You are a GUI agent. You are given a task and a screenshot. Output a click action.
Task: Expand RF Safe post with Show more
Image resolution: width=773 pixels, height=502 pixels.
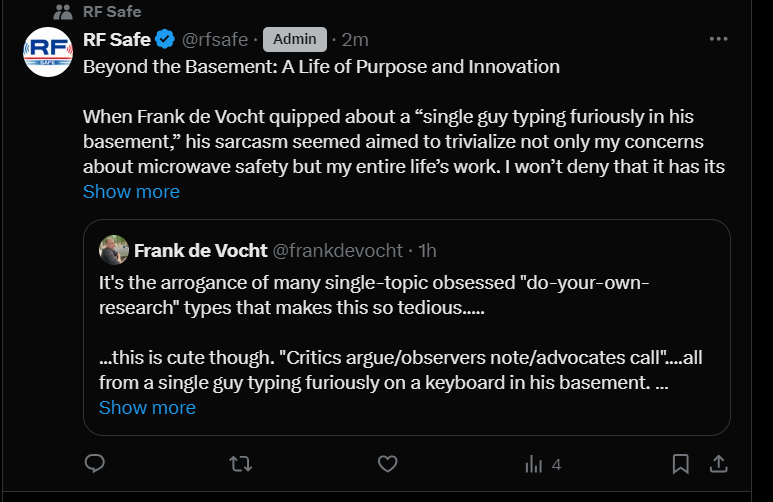click(x=131, y=191)
